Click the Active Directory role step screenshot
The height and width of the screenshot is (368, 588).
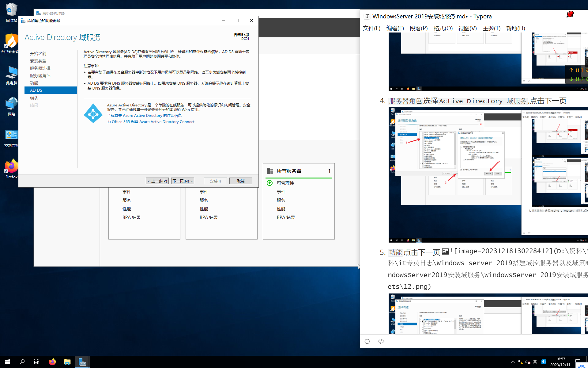488,174
